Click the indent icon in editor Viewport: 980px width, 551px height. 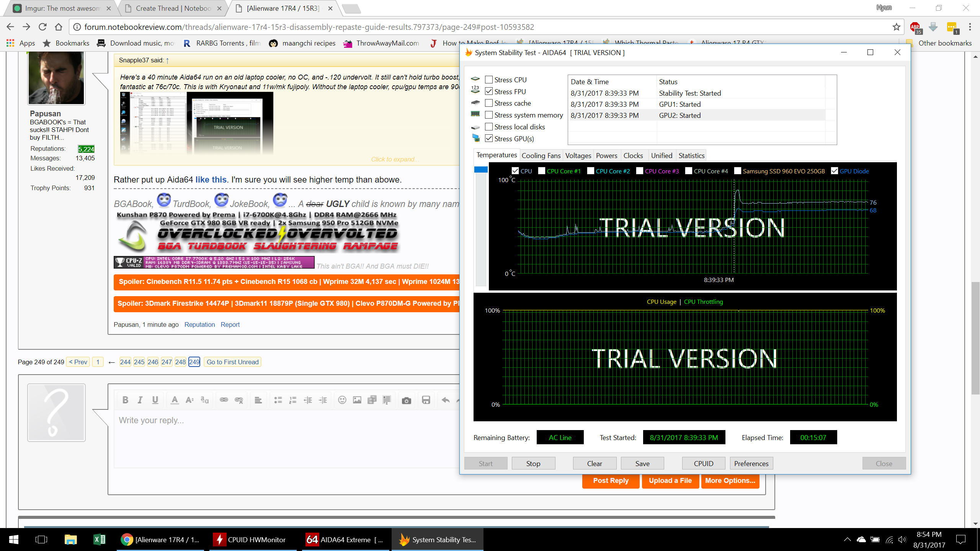(x=323, y=400)
